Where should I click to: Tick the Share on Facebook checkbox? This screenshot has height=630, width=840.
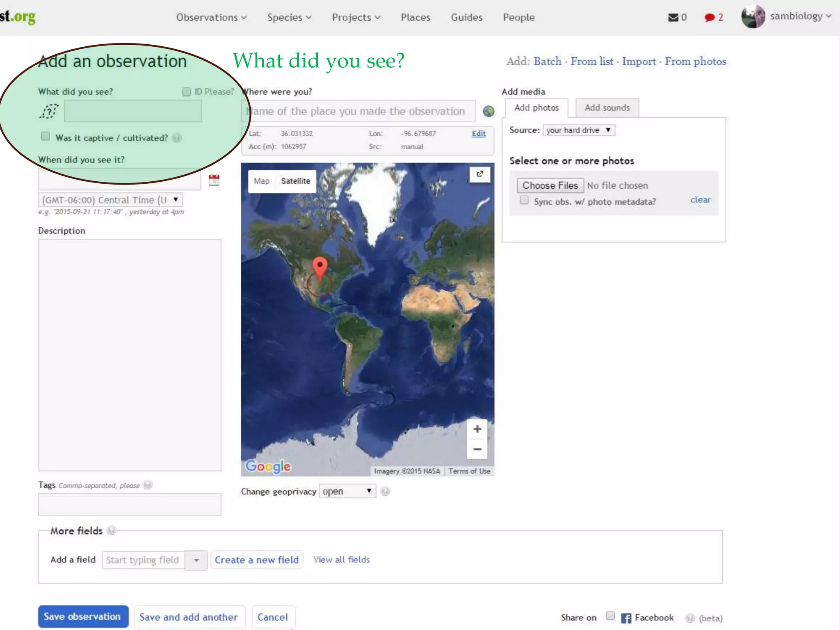coord(610,616)
